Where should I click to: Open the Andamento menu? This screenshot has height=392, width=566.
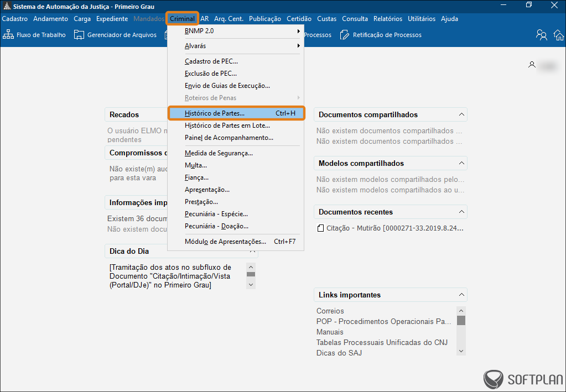pyautogui.click(x=50, y=19)
